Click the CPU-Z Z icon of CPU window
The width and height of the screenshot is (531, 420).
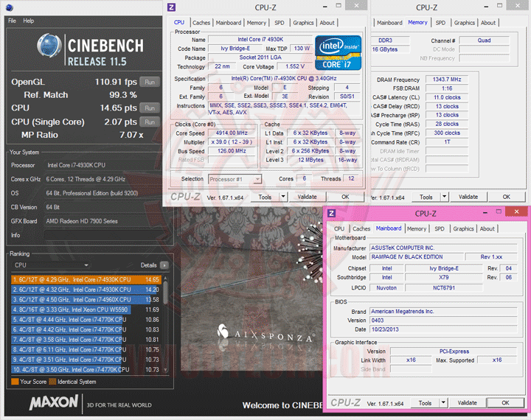[x=172, y=7]
